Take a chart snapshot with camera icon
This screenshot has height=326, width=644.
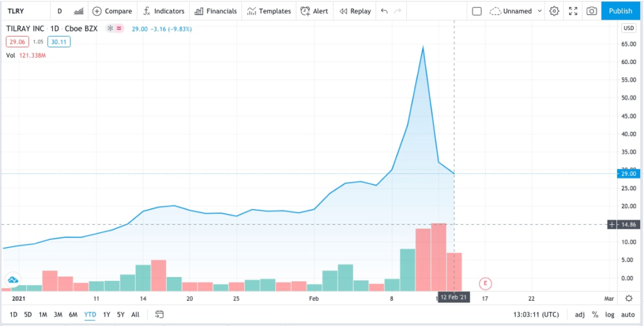point(591,11)
